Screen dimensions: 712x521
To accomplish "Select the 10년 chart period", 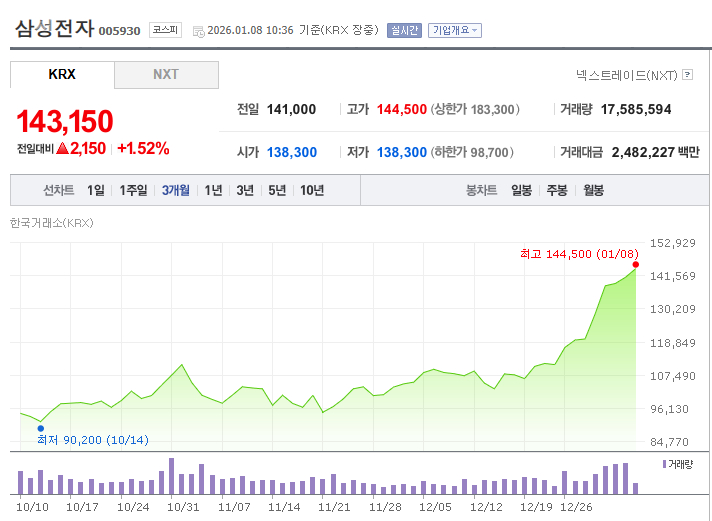I will pyautogui.click(x=312, y=190).
